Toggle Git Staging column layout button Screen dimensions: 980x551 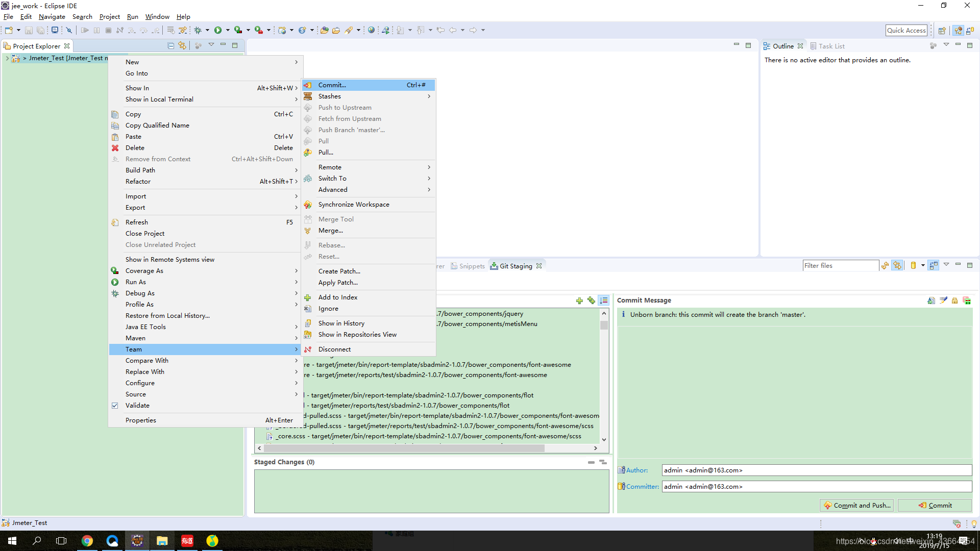pyautogui.click(x=934, y=265)
